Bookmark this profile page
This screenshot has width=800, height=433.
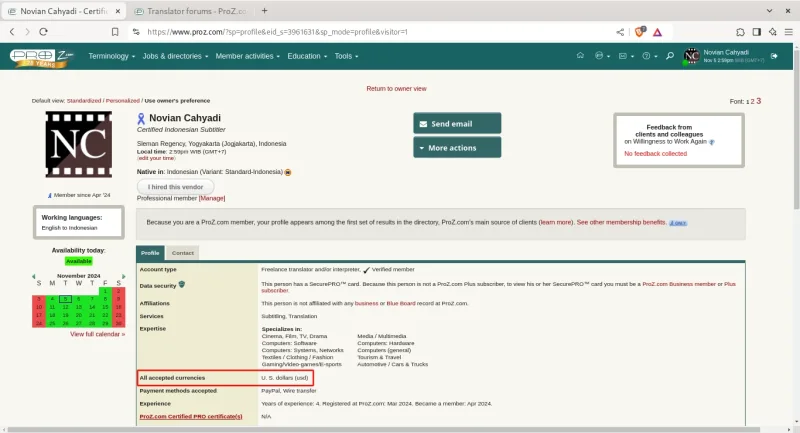[115, 32]
